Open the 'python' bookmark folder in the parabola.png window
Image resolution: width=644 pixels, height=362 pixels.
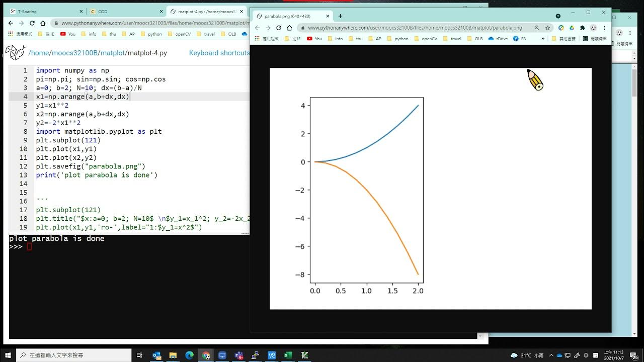397,39
